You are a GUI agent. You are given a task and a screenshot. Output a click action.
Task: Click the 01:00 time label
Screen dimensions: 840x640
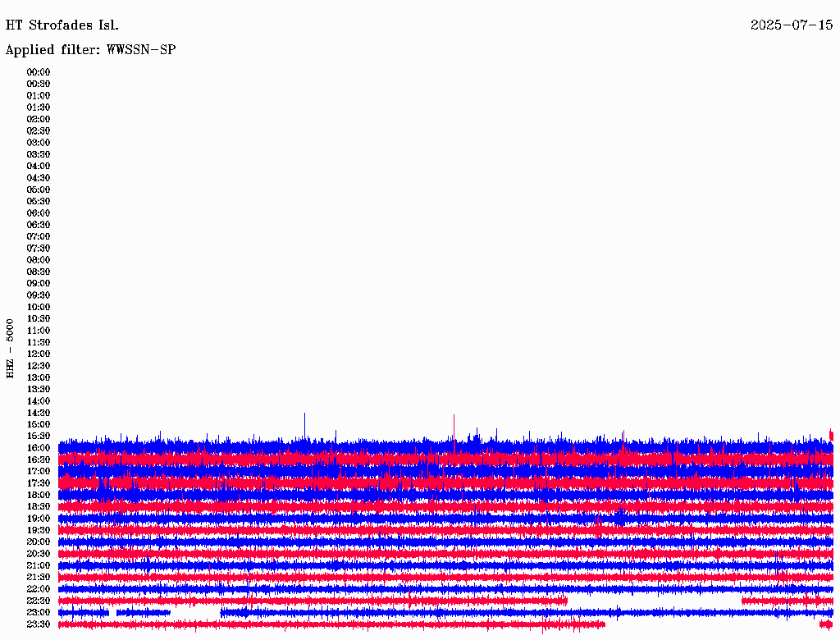point(39,96)
